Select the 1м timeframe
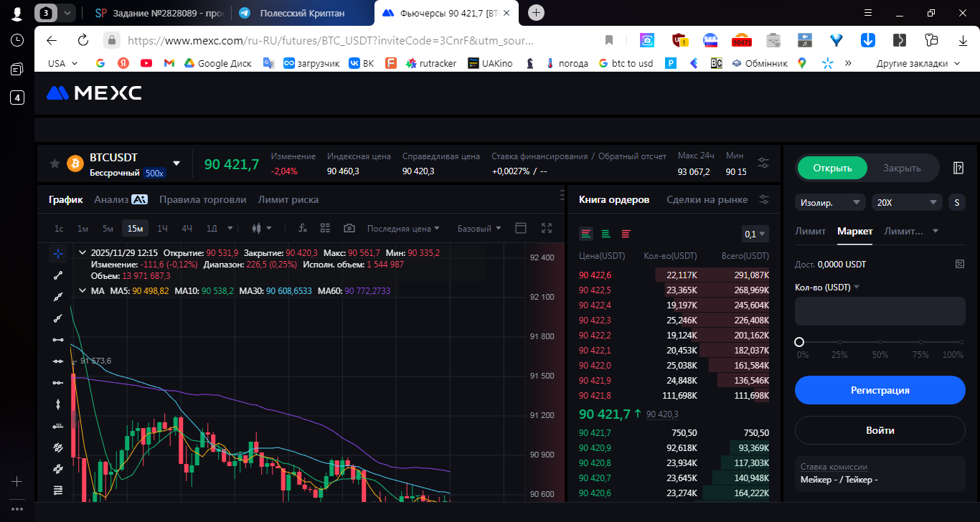Screen dimensions: 980x522 (x=83, y=228)
